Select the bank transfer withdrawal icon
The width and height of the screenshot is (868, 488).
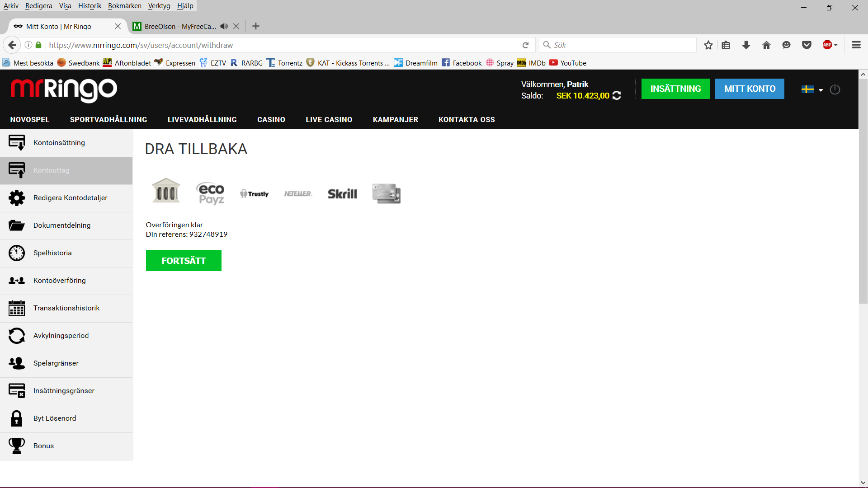click(x=166, y=191)
